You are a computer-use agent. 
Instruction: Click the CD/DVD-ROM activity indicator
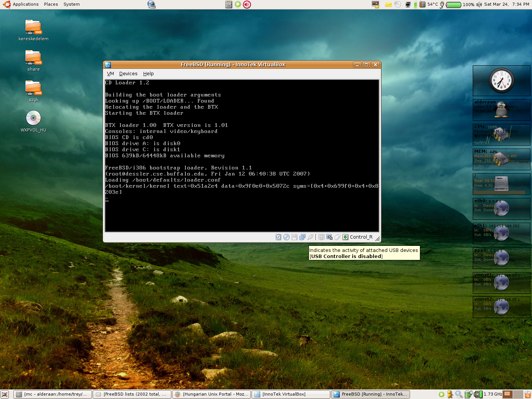click(x=287, y=237)
